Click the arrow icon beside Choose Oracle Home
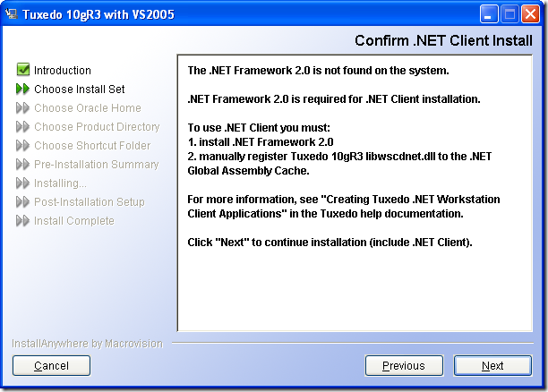Screen dimensions: 548x392 coord(23,107)
